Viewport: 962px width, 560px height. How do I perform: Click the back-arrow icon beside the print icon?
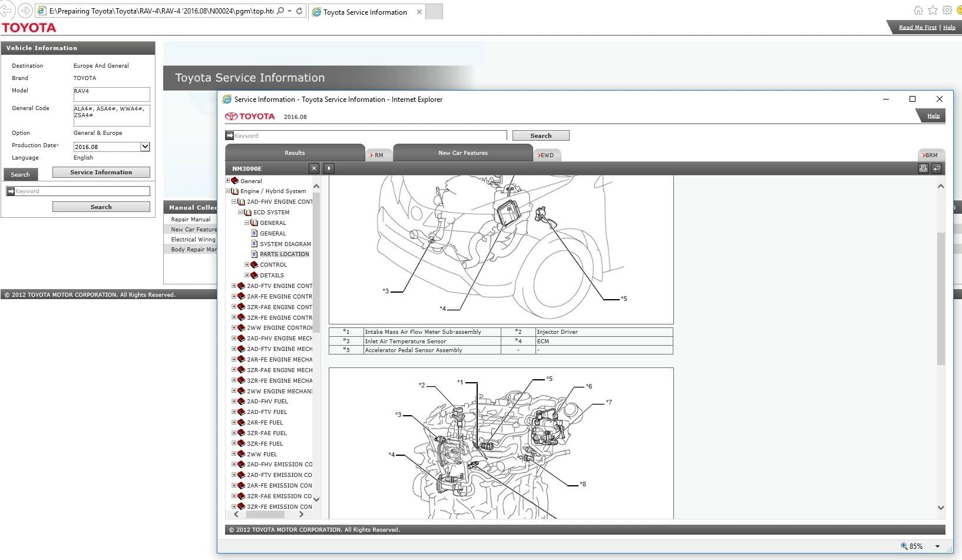[937, 168]
